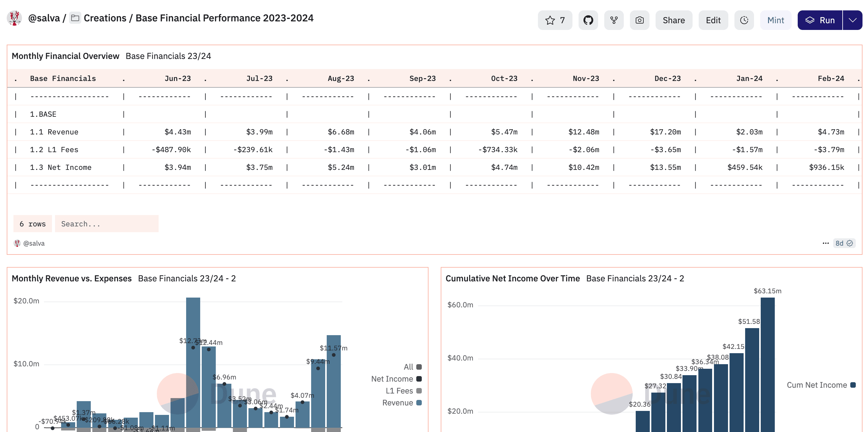Click the small salva avatar under table
Screen dimensions: 868x432
17,243
